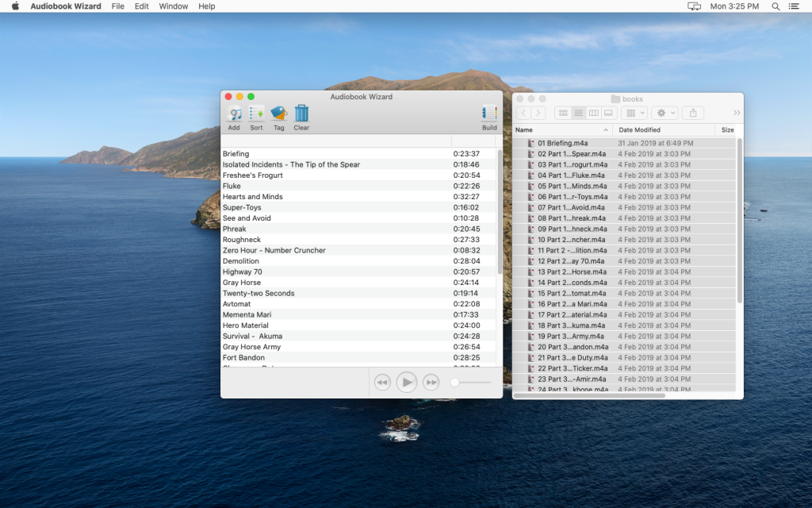Select the file starting with 02 Part 1 in Finder
This screenshot has width=812, height=508.
(624, 154)
